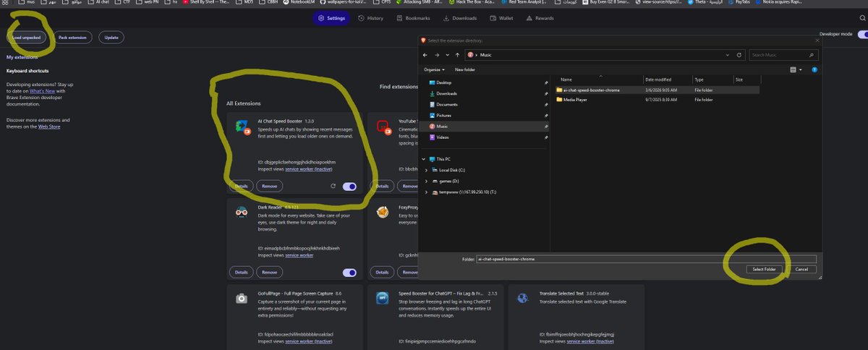868x350 pixels.
Task: Click the Pack extension button
Action: [72, 37]
